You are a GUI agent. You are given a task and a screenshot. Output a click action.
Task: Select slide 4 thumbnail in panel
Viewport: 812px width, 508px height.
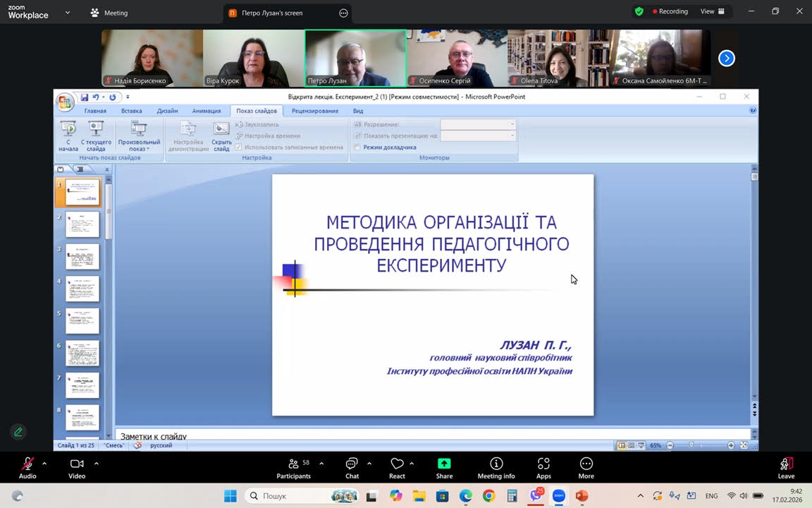tap(82, 289)
